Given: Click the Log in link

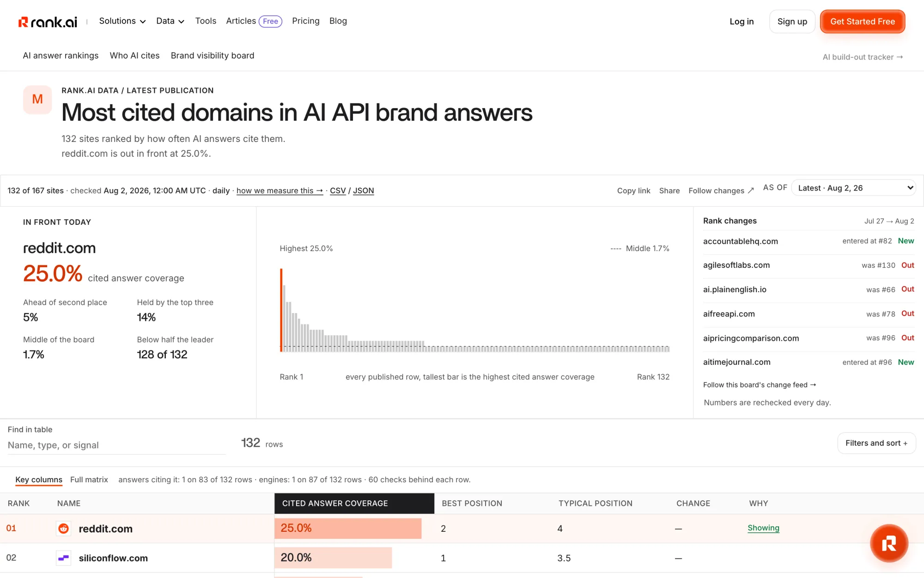Looking at the screenshot, I should (x=742, y=21).
